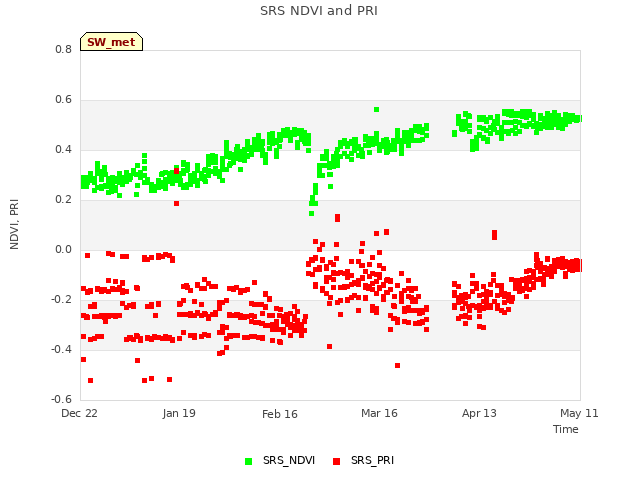Viewport: 640px width, 480px height.
Task: Click the green SRS_NDVI legend swatch
Action: pos(248,461)
